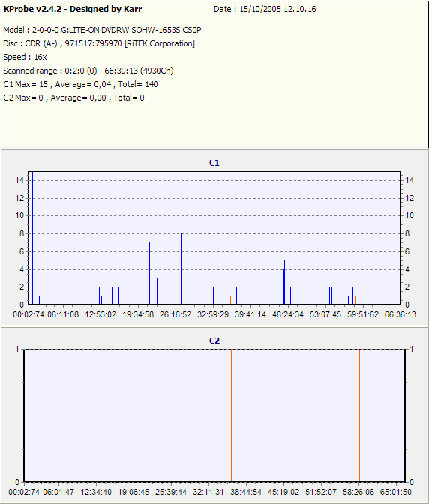Click the Scanned range text line
This screenshot has height=504, width=429.
pyautogui.click(x=88, y=70)
